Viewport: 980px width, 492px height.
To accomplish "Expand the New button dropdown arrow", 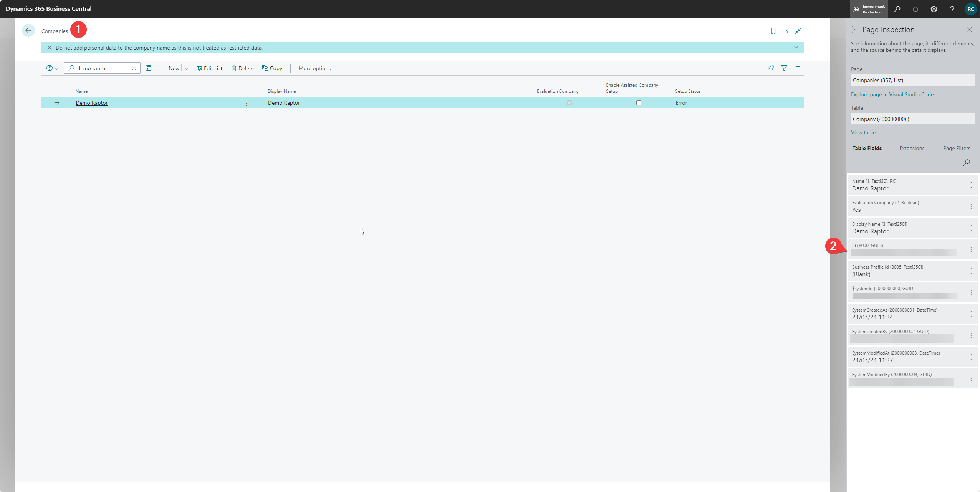I will (187, 69).
